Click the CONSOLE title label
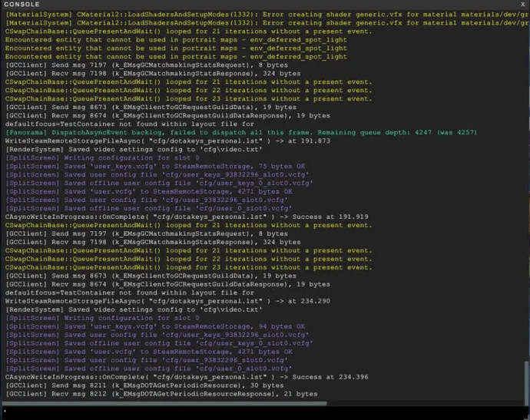This screenshot has height=420, width=530. point(22,5)
